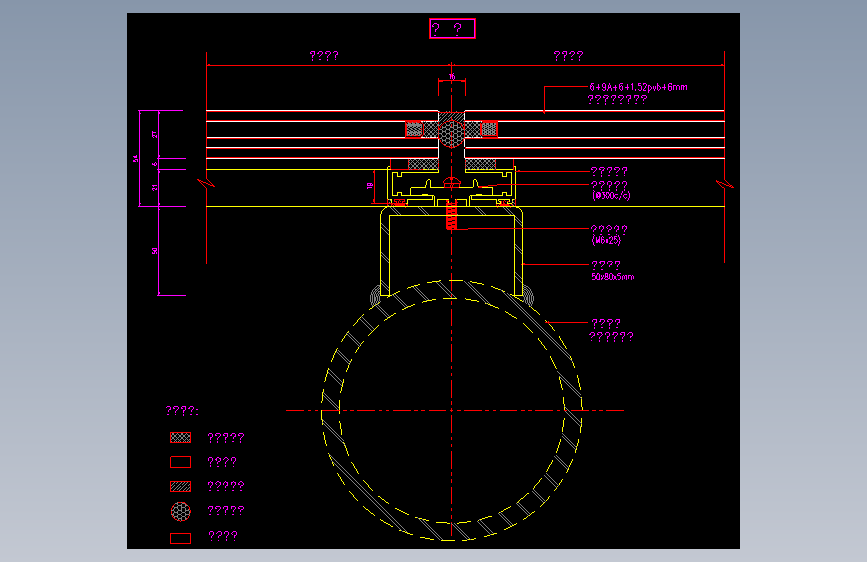The image size is (867, 562).
Task: Click the "50" vertical dimension value
Action: point(155,251)
